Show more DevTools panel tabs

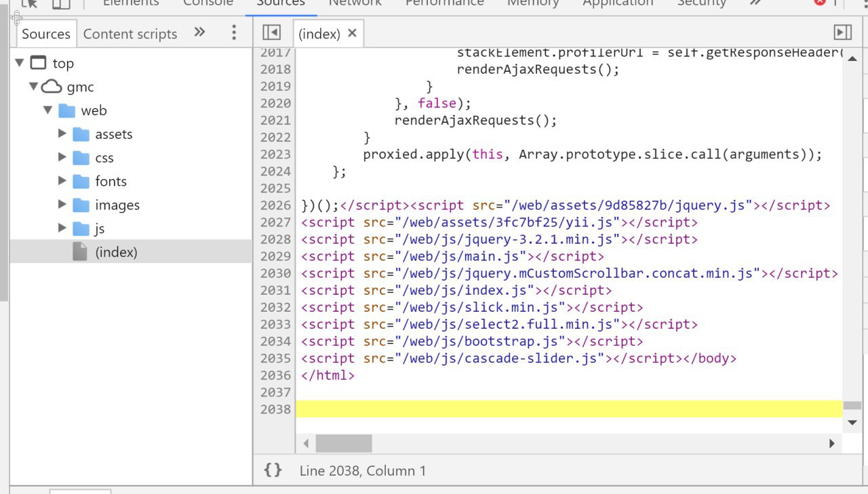(755, 3)
